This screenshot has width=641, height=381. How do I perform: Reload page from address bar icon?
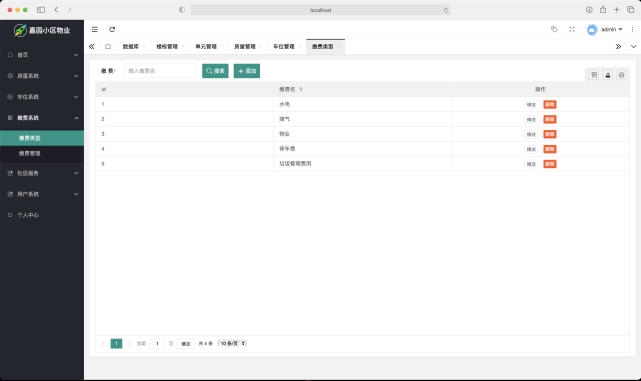(x=446, y=10)
